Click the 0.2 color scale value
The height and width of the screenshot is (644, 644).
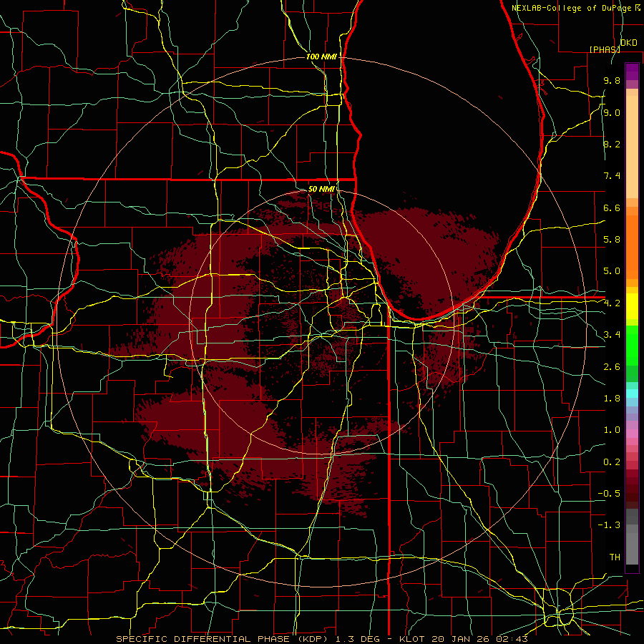(x=612, y=462)
